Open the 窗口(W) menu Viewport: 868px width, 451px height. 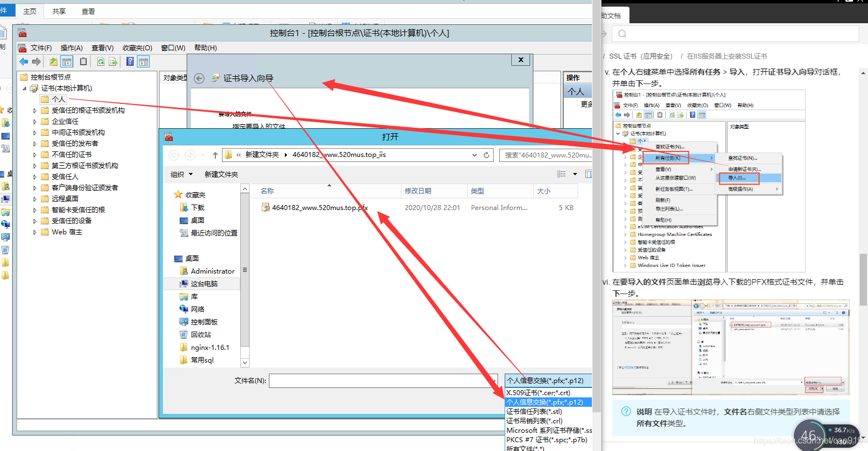pyautogui.click(x=173, y=48)
